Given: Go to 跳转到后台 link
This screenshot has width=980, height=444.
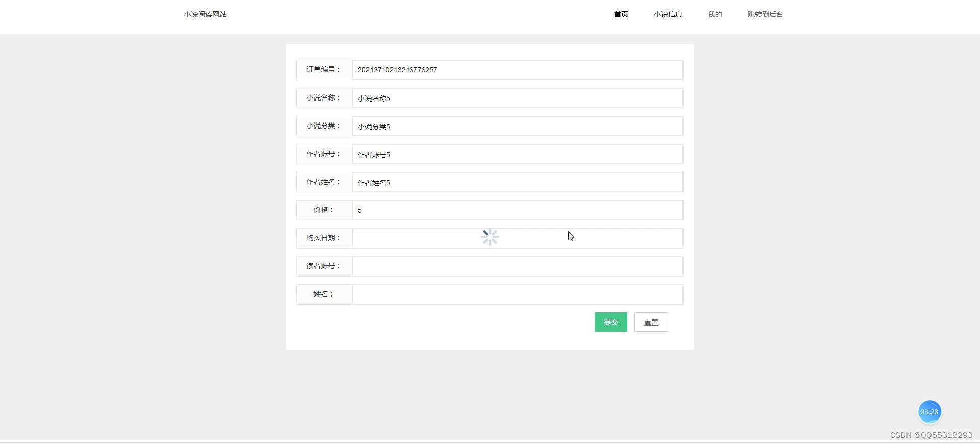Looking at the screenshot, I should [765, 14].
